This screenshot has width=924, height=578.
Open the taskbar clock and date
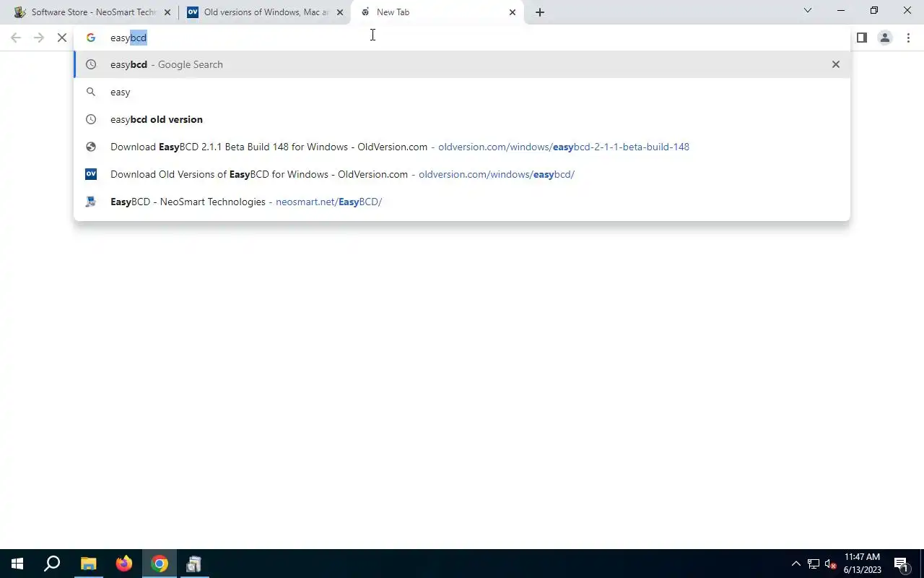point(862,564)
